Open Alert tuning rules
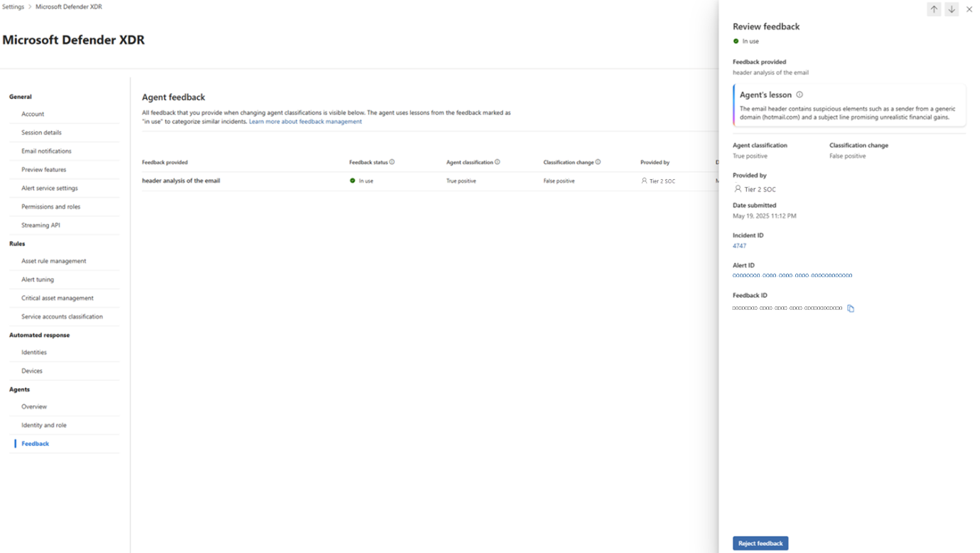The height and width of the screenshot is (553, 980). click(x=38, y=279)
